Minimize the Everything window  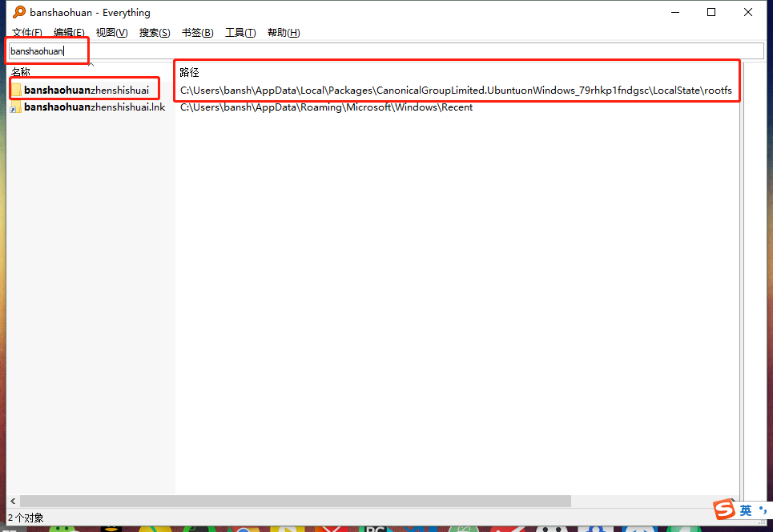click(x=675, y=12)
